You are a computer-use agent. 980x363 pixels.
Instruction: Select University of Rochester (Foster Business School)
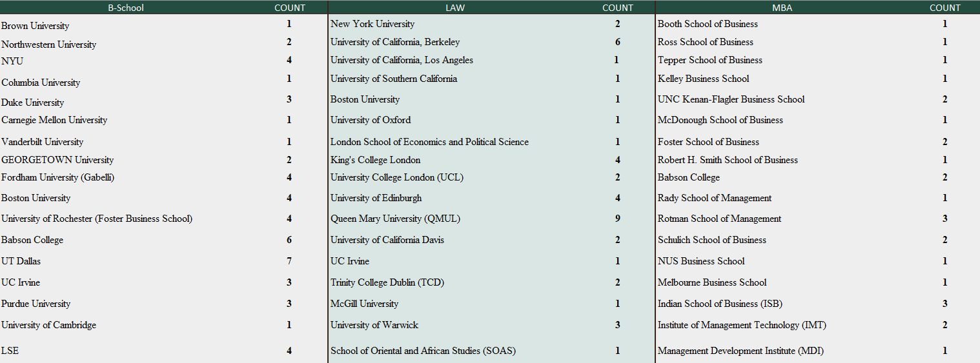point(97,219)
